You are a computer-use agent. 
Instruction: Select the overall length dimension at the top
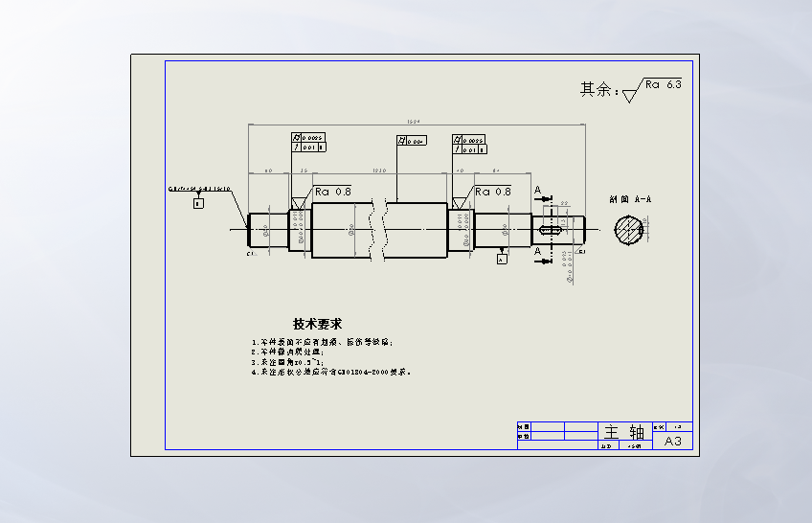(414, 121)
